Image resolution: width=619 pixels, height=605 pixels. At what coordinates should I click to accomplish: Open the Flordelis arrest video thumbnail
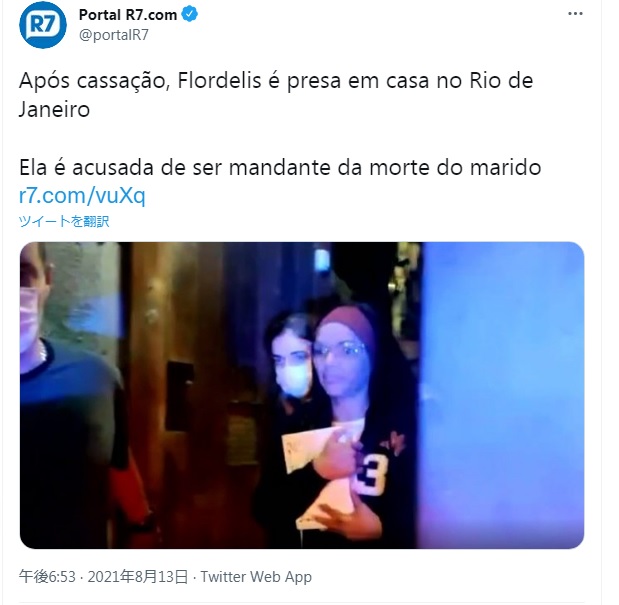point(302,395)
